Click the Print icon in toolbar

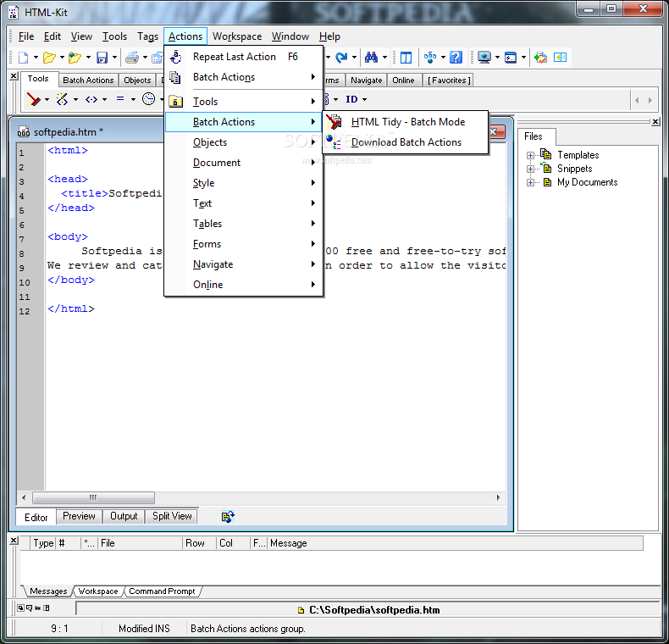click(x=132, y=58)
